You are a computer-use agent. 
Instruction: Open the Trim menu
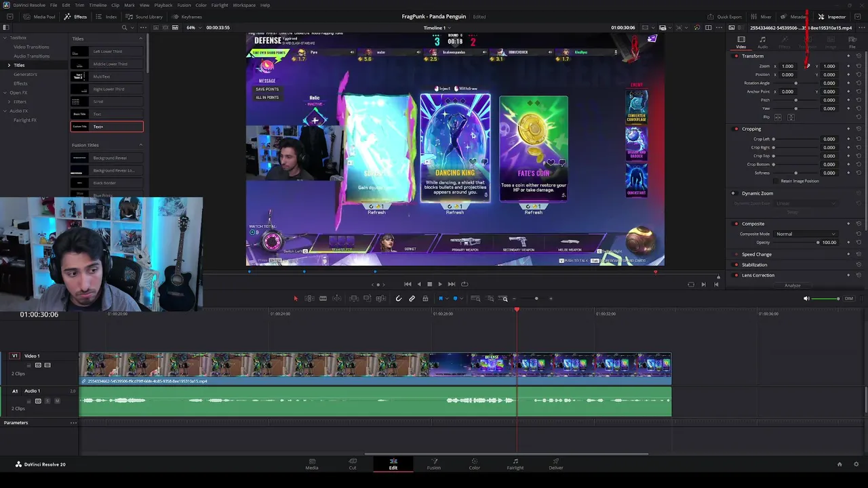[79, 5]
